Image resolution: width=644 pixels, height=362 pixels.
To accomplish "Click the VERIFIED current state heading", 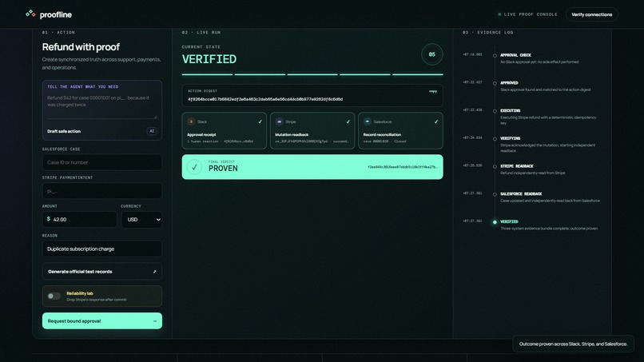I will [209, 59].
